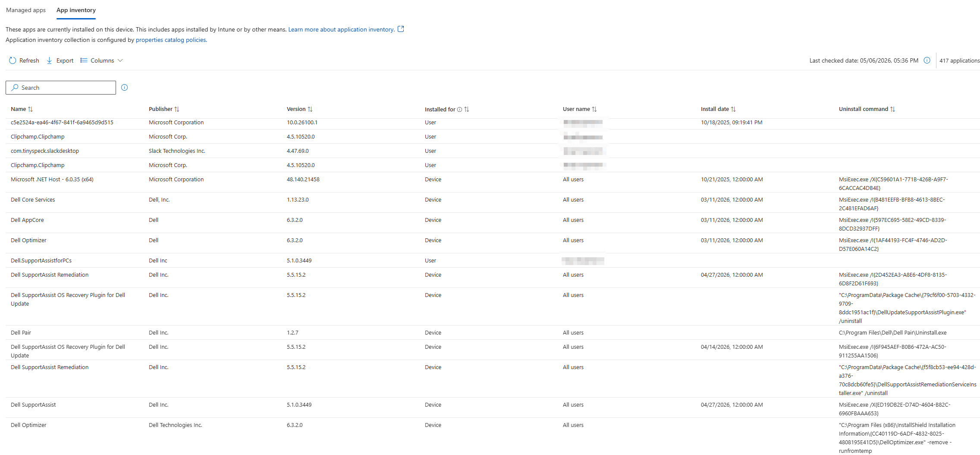
Task: Open the properties catalog policies link
Action: pyautogui.click(x=171, y=40)
